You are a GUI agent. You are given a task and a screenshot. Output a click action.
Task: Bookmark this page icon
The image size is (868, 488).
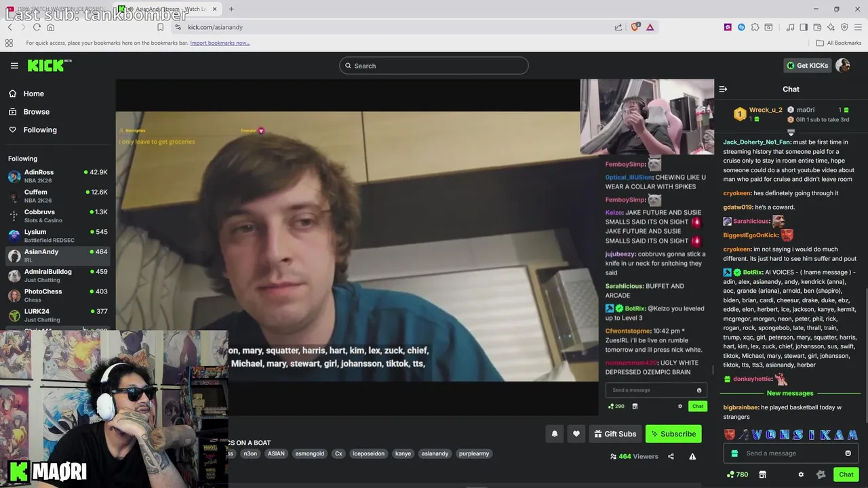[160, 27]
